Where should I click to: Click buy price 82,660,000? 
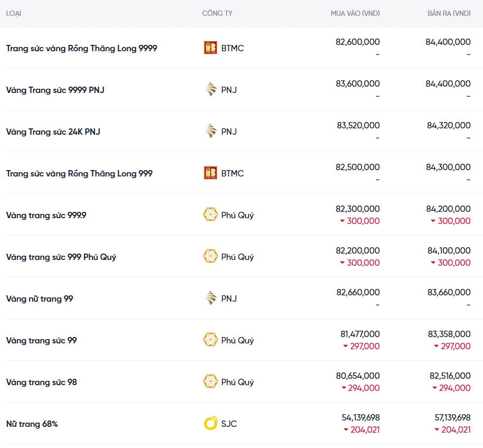click(358, 292)
